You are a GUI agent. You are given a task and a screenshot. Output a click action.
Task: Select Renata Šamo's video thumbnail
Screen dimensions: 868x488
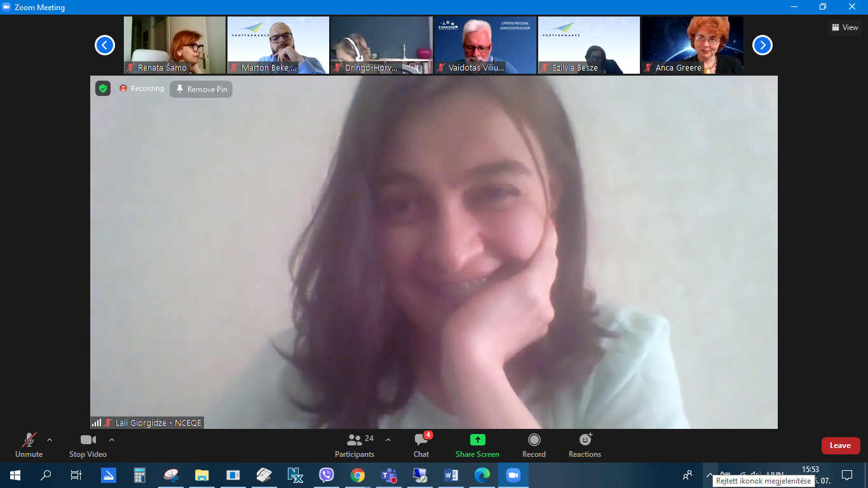coord(175,45)
